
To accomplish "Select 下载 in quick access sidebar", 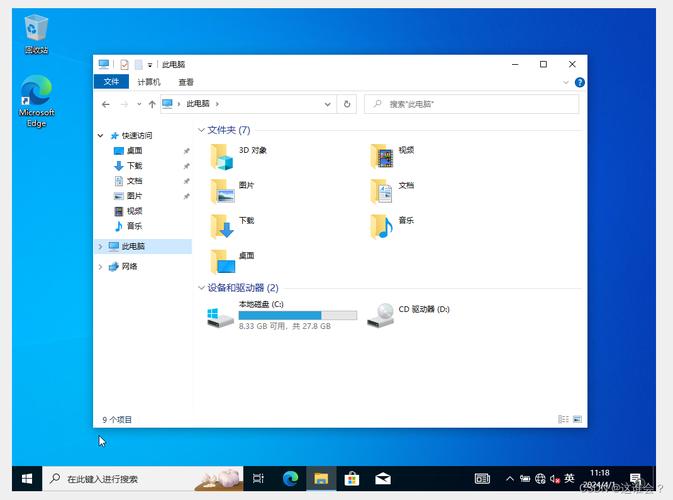I will [134, 166].
